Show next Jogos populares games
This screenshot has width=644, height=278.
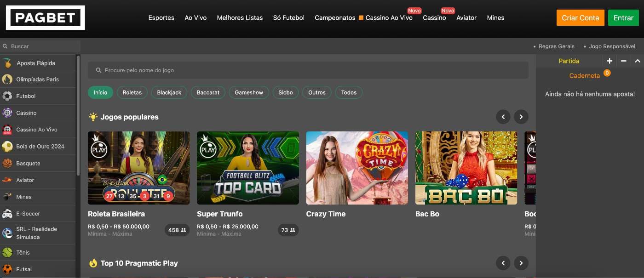pyautogui.click(x=521, y=117)
